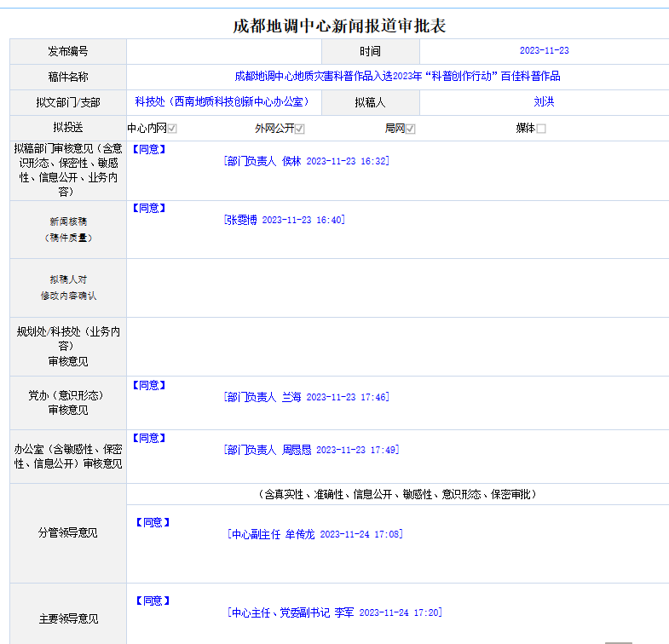
Task: Enable the 媒体 checkbox
Action: [541, 129]
